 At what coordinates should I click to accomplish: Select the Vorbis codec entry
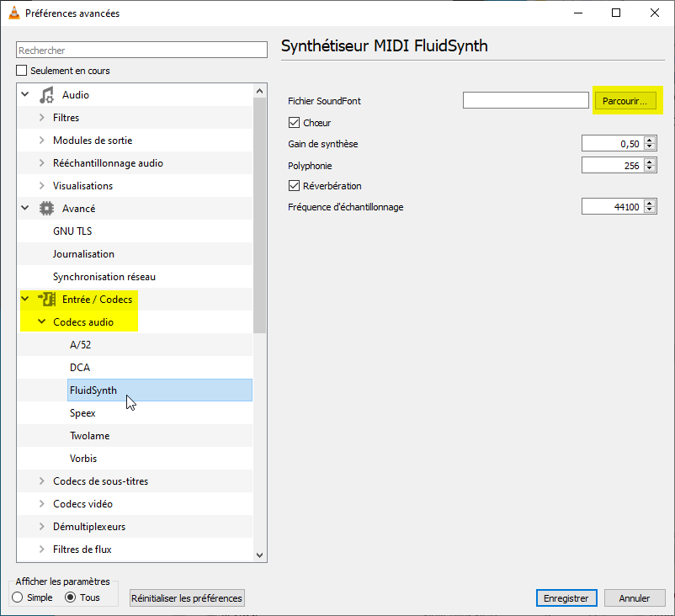[83, 459]
